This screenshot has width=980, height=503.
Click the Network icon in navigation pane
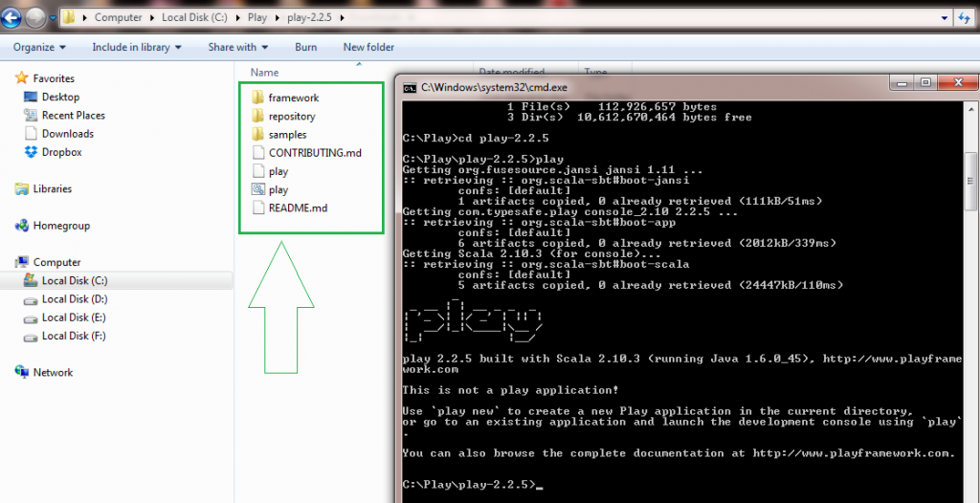[x=22, y=372]
